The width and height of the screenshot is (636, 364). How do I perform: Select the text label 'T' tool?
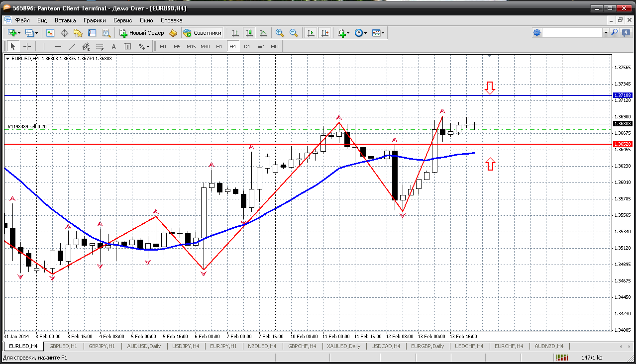pos(127,46)
